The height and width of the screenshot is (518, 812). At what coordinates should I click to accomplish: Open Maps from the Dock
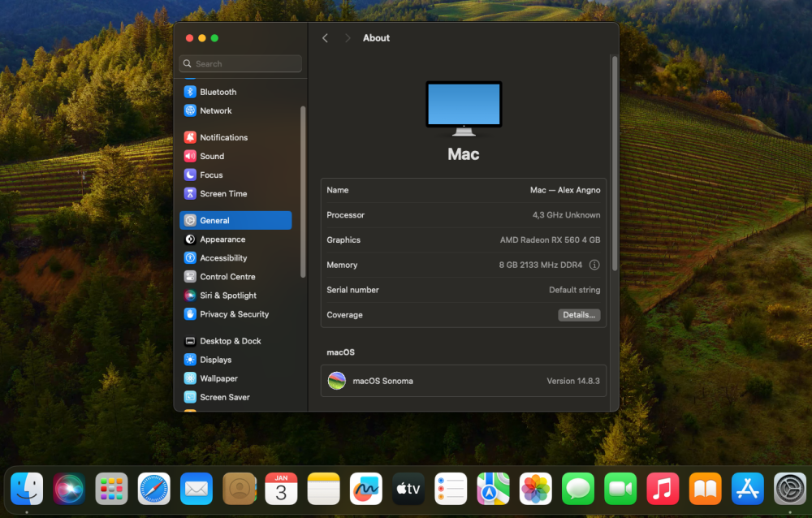tap(493, 489)
